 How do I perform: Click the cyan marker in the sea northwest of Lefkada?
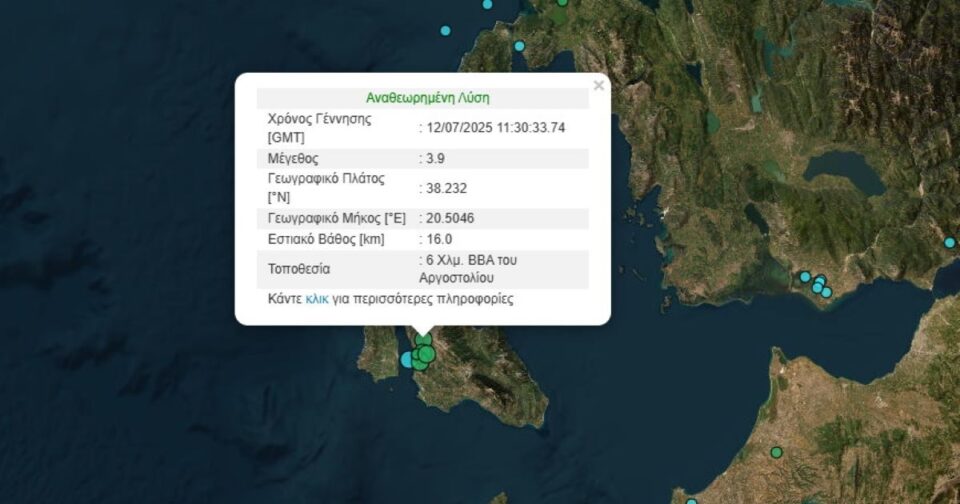click(446, 29)
